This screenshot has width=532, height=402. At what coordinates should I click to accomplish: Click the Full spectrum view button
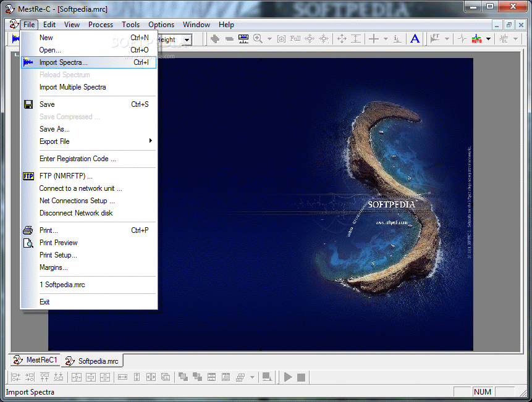pyautogui.click(x=295, y=39)
